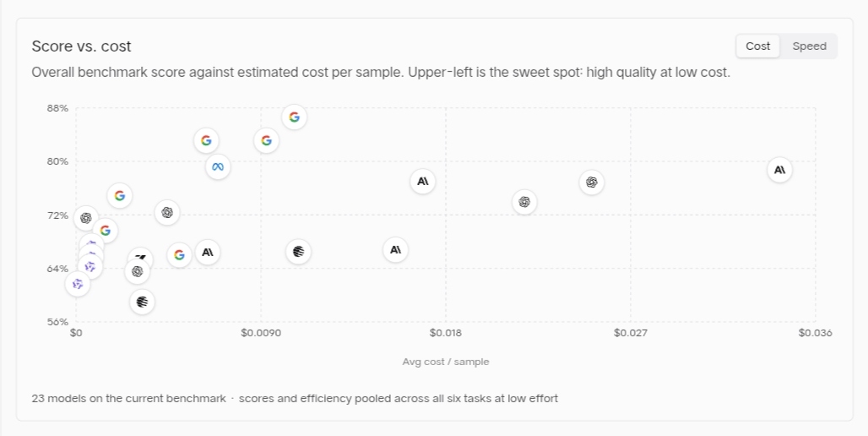The height and width of the screenshot is (436, 868).
Task: Select the Cost view toggle
Action: pos(758,46)
